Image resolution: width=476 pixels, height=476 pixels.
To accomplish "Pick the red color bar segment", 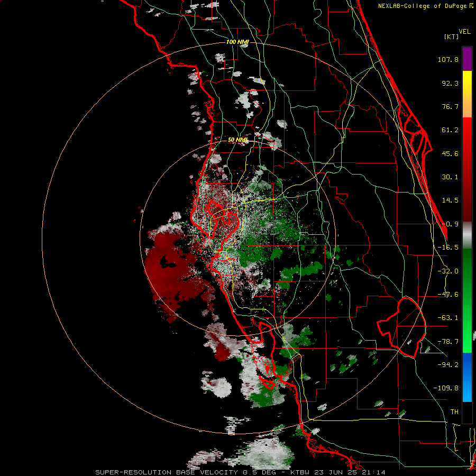I will click(x=467, y=169).
